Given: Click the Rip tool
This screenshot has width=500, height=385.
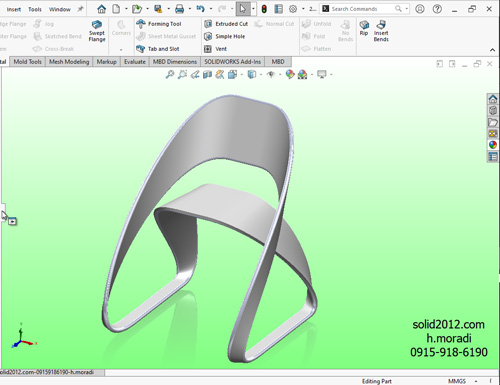Looking at the screenshot, I should coord(364,28).
